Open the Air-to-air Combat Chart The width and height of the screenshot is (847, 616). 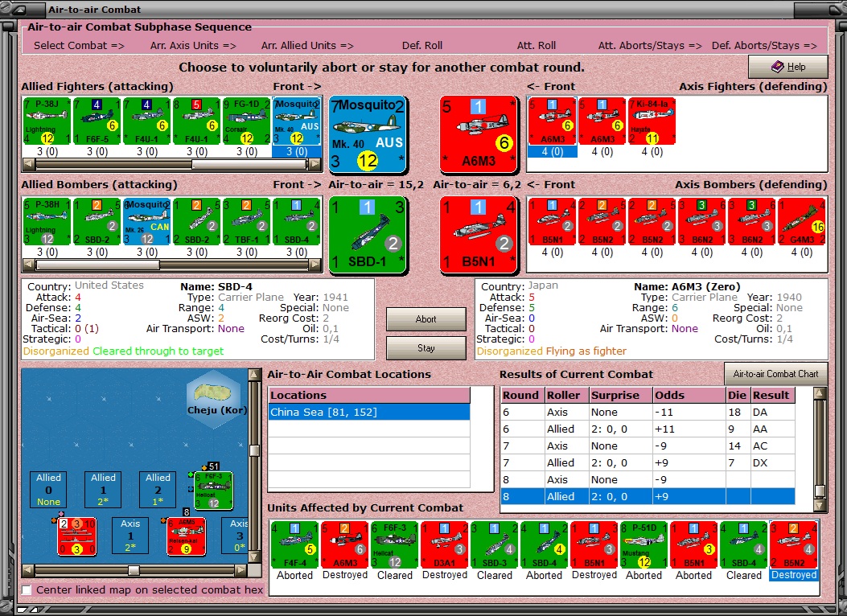[x=775, y=374]
